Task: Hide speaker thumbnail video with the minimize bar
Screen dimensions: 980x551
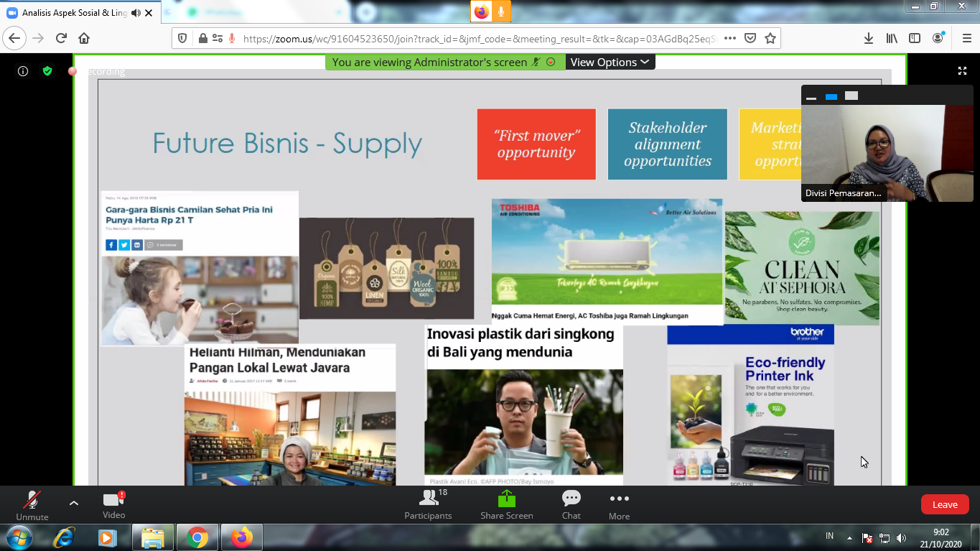Action: point(811,97)
